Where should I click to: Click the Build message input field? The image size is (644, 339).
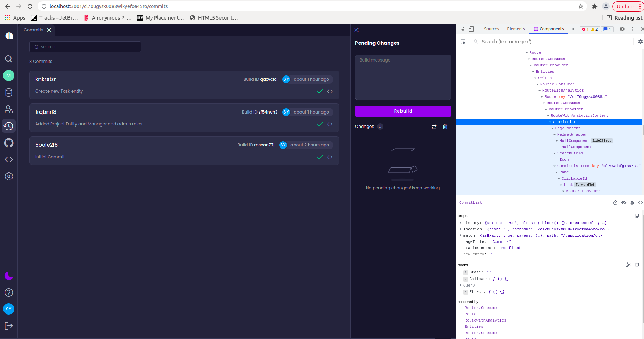point(403,77)
